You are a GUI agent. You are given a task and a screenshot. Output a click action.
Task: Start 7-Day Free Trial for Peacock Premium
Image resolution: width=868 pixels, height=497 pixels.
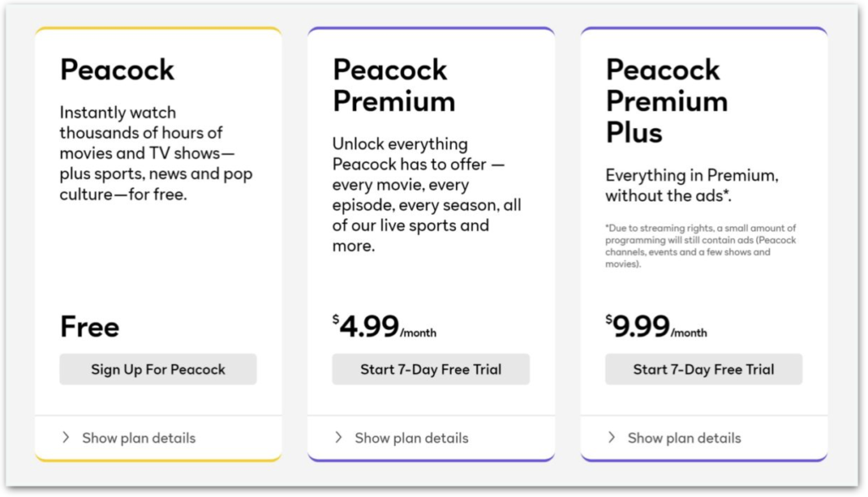coord(431,369)
